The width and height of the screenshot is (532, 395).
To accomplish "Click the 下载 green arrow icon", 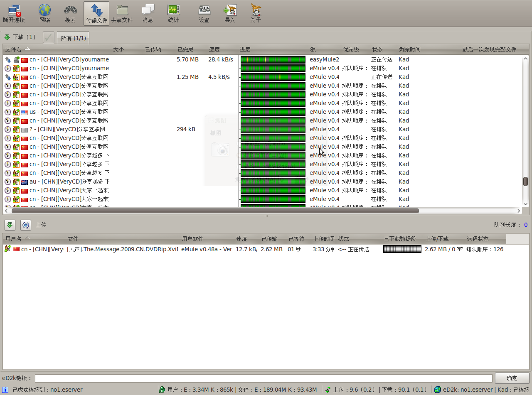I will click(7, 37).
